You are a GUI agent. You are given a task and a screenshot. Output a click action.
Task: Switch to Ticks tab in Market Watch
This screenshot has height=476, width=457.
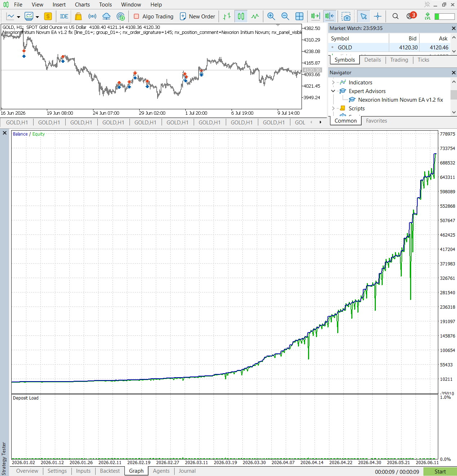pos(423,60)
